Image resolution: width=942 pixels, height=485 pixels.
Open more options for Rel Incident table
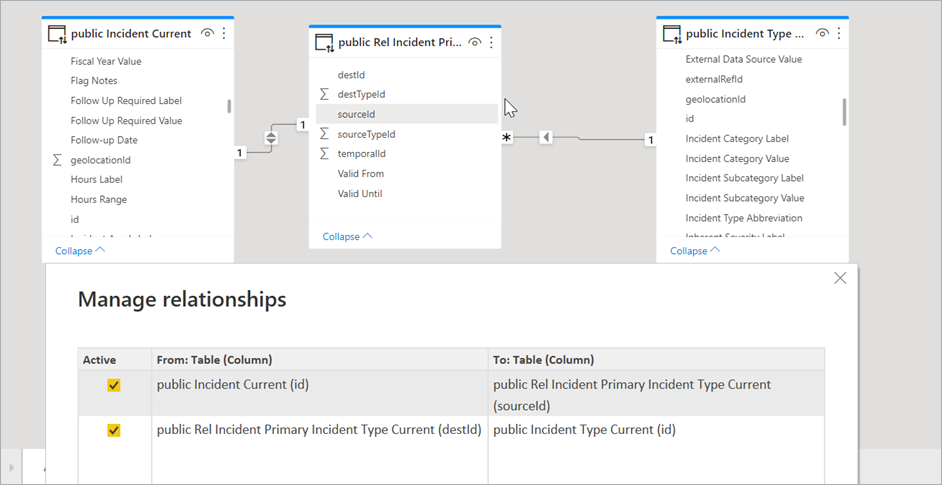pos(491,42)
